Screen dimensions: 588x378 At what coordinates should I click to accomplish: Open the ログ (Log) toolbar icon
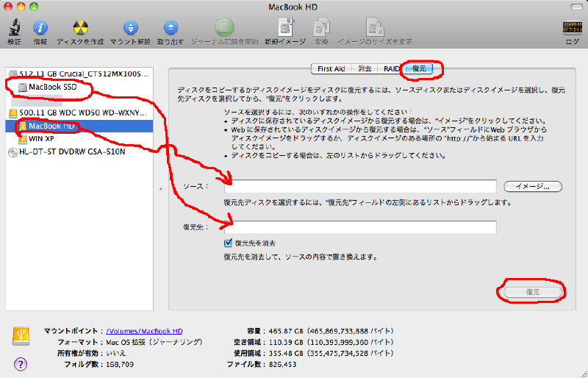click(x=573, y=28)
